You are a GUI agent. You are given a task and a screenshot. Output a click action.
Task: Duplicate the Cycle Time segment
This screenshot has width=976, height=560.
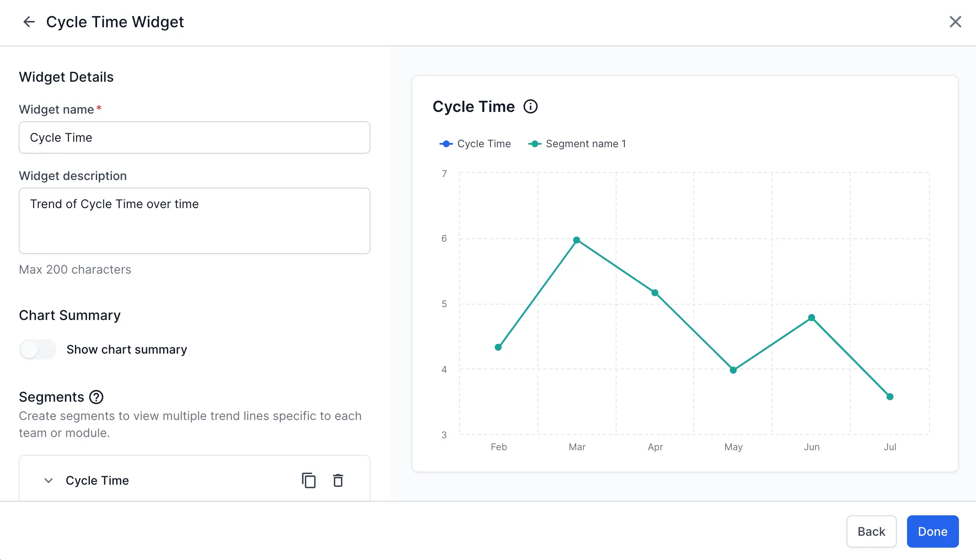pyautogui.click(x=309, y=480)
